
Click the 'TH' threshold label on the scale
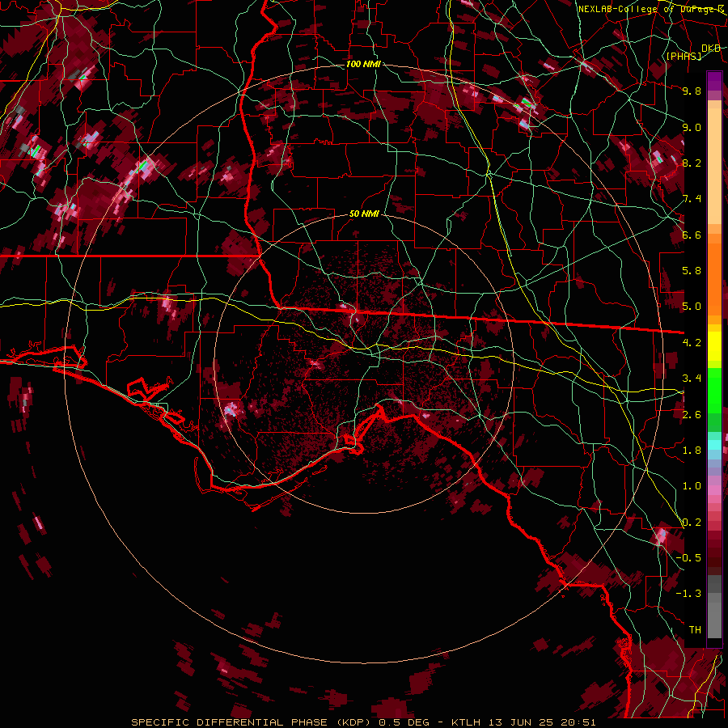(695, 630)
